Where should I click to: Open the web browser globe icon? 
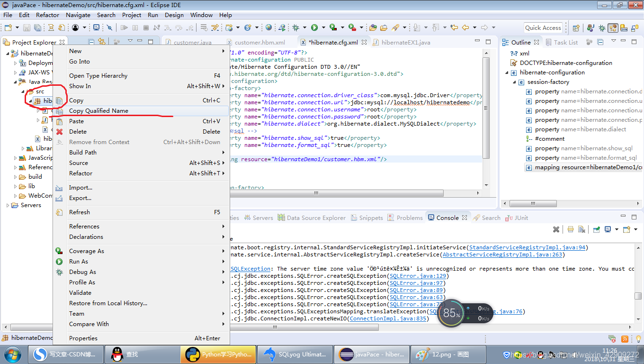pos(268,27)
